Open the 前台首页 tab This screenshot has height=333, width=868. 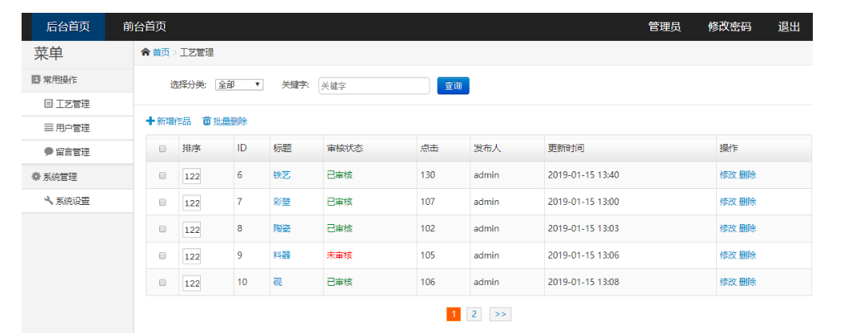coord(145,26)
